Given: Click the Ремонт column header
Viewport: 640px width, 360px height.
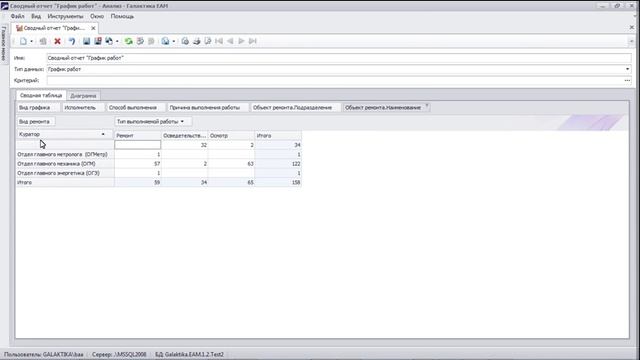Looking at the screenshot, I should [x=138, y=136].
